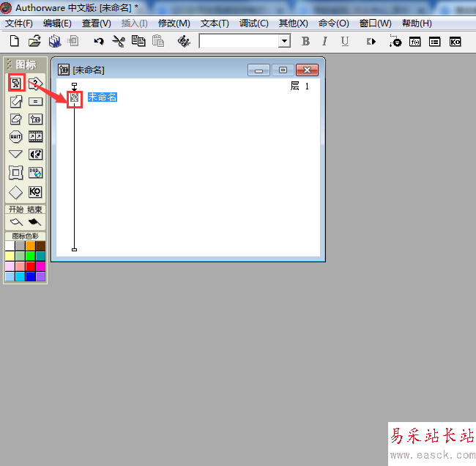This screenshot has height=466, width=476.
Task: Select the Interaction icon in the palette
Action: (35, 84)
